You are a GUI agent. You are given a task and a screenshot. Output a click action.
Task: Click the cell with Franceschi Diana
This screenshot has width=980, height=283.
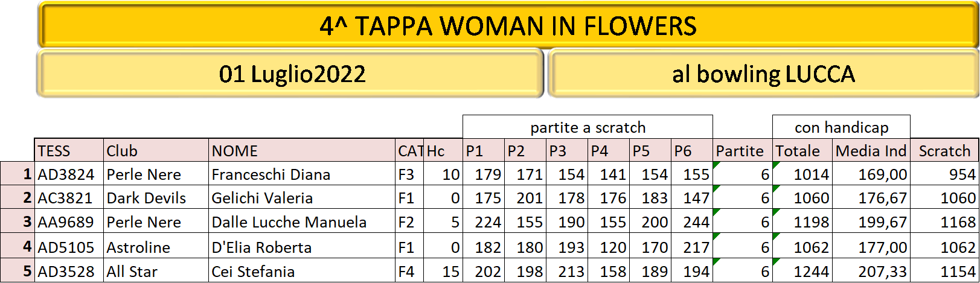(302, 174)
